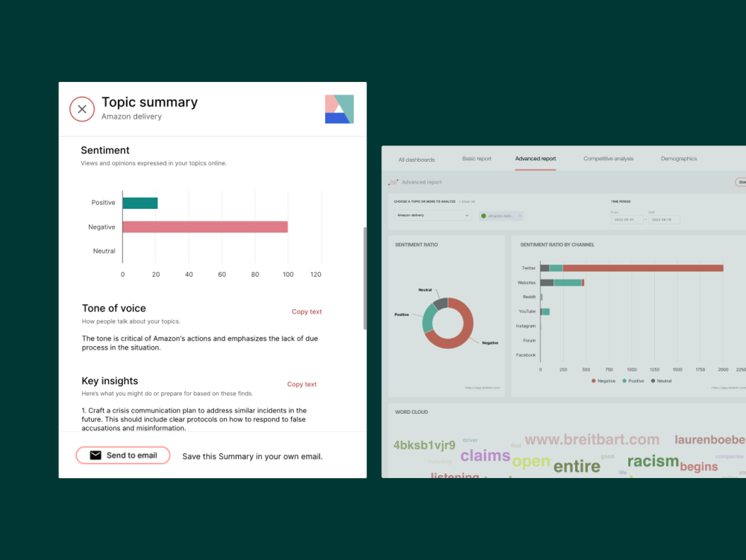
Task: Toggle the Negative legend item
Action: (x=604, y=381)
